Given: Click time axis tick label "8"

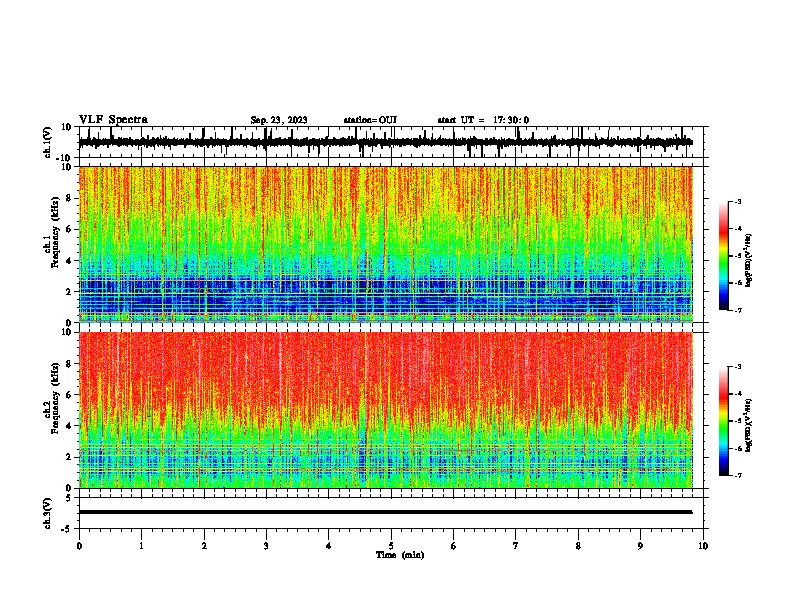Looking at the screenshot, I should tap(578, 546).
